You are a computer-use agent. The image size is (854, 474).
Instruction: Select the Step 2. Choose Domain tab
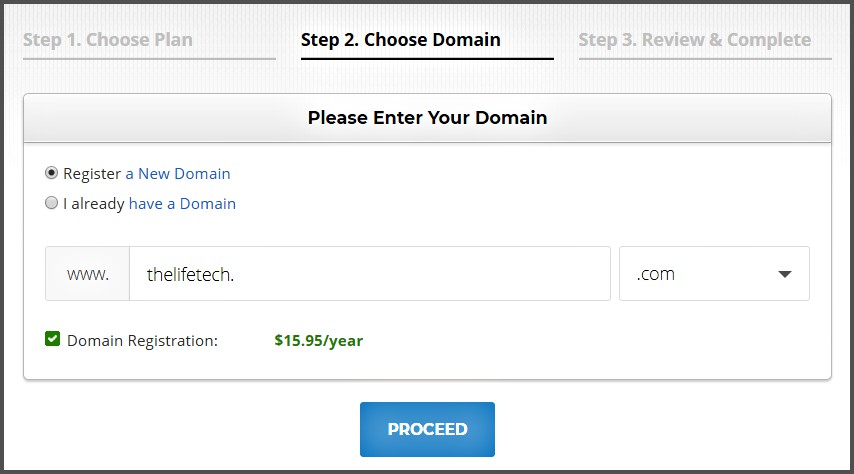[x=401, y=41]
